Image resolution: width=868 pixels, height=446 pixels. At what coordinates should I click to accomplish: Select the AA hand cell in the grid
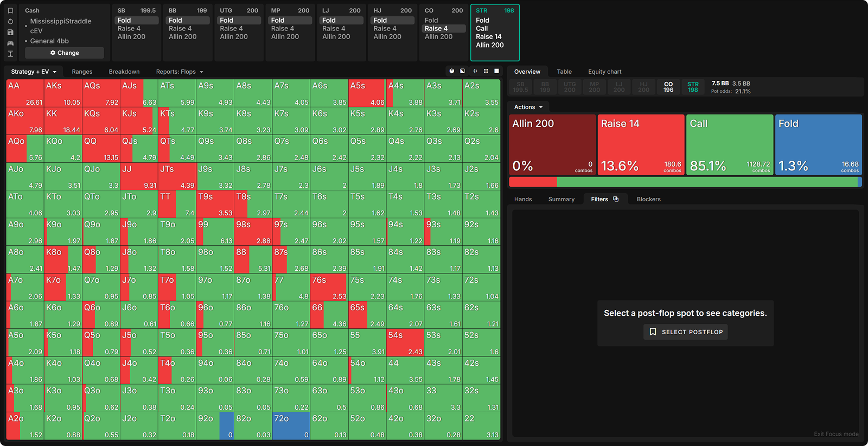pos(25,93)
